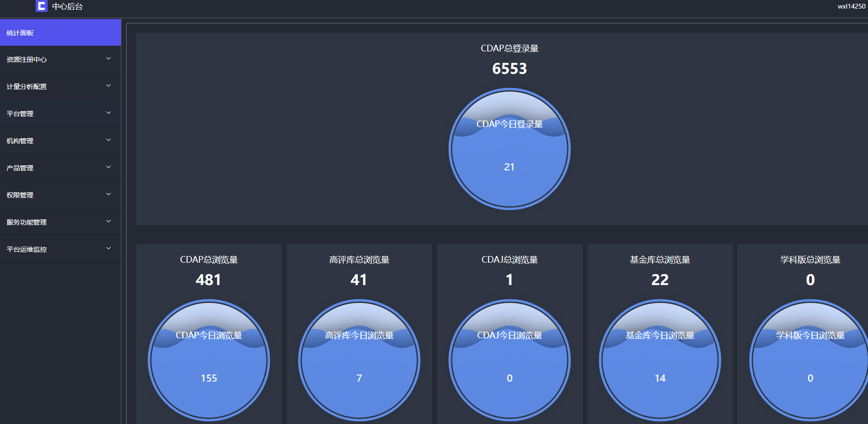
Task: Click the CDAP今日浏览量 liquid gauge
Action: click(x=209, y=360)
